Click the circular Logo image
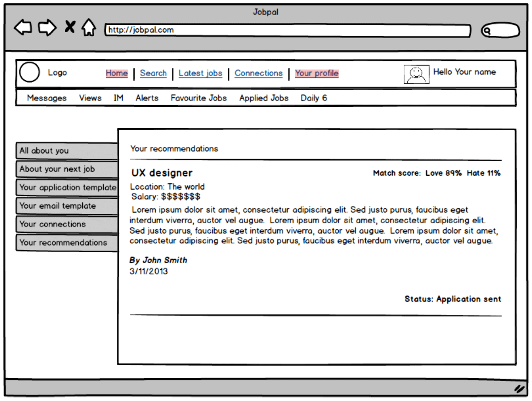This screenshot has height=401, width=532. point(29,72)
